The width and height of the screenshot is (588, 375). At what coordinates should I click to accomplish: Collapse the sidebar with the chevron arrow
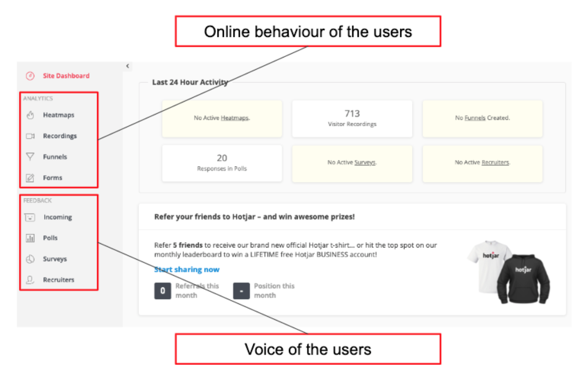pyautogui.click(x=128, y=66)
